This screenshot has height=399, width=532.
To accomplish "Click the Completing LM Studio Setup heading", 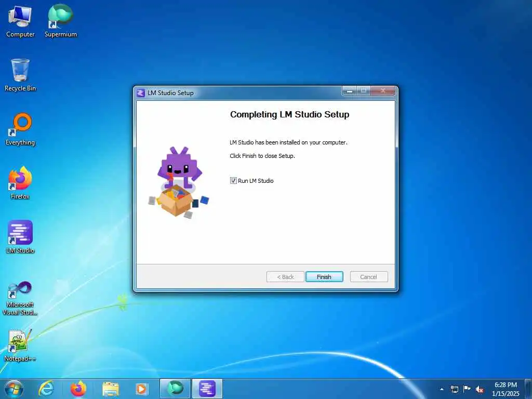I will coord(290,115).
